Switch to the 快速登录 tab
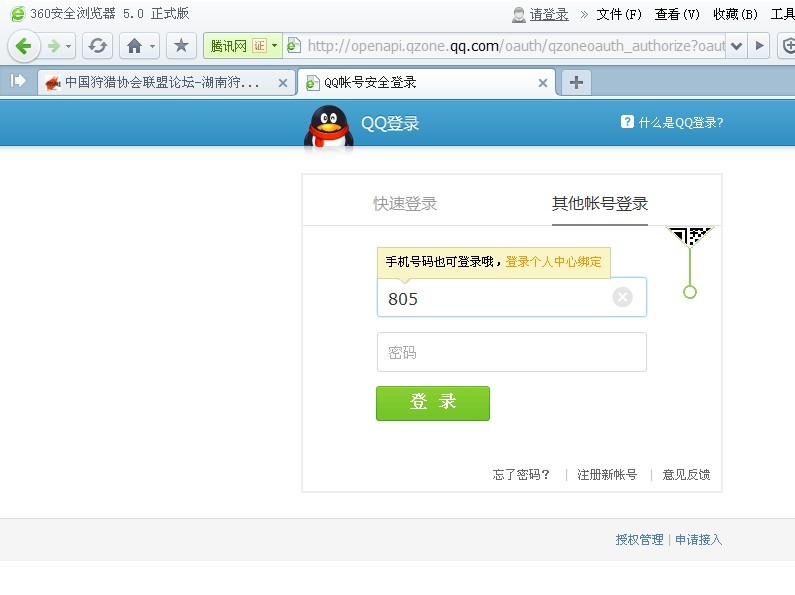This screenshot has width=795, height=595. point(405,204)
